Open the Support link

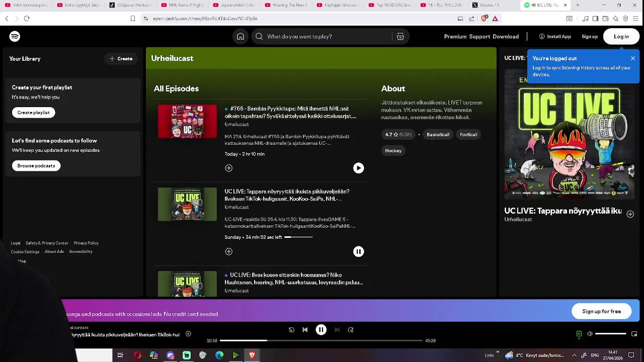pyautogui.click(x=479, y=36)
